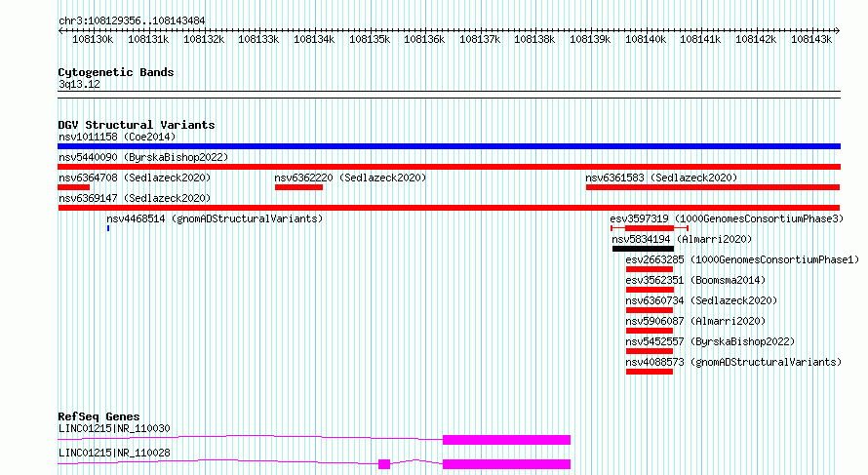This screenshot has width=868, height=475.
Task: Click the red bar under nsv4088573
Action: pyautogui.click(x=650, y=372)
